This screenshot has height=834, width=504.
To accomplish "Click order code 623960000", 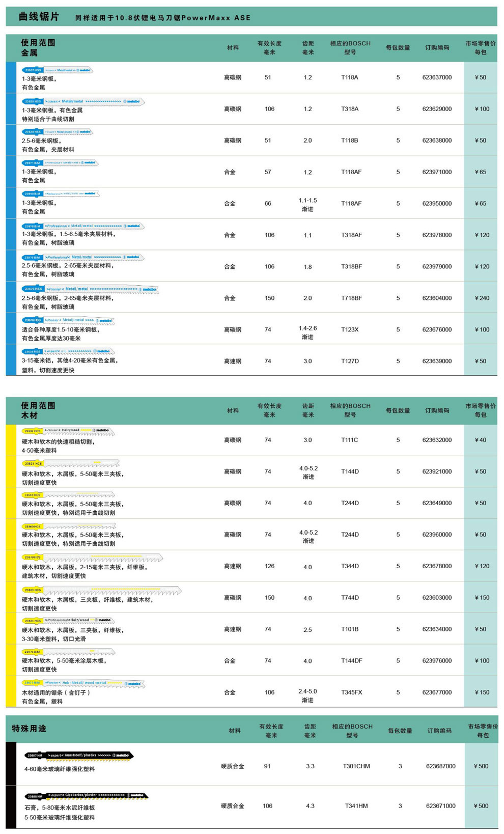I will [x=437, y=535].
